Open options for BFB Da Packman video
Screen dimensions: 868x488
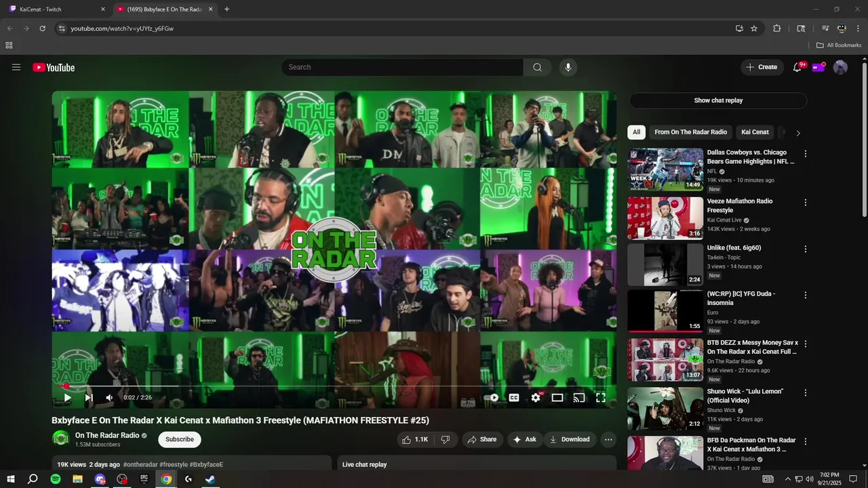tap(806, 442)
